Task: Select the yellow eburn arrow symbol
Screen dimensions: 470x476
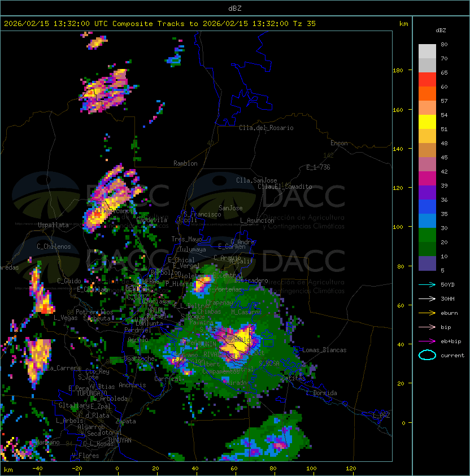Action: coord(427,313)
